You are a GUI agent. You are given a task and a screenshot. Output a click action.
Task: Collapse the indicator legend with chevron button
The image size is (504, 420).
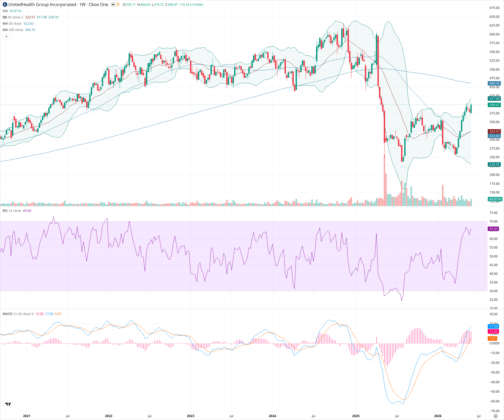[6, 36]
